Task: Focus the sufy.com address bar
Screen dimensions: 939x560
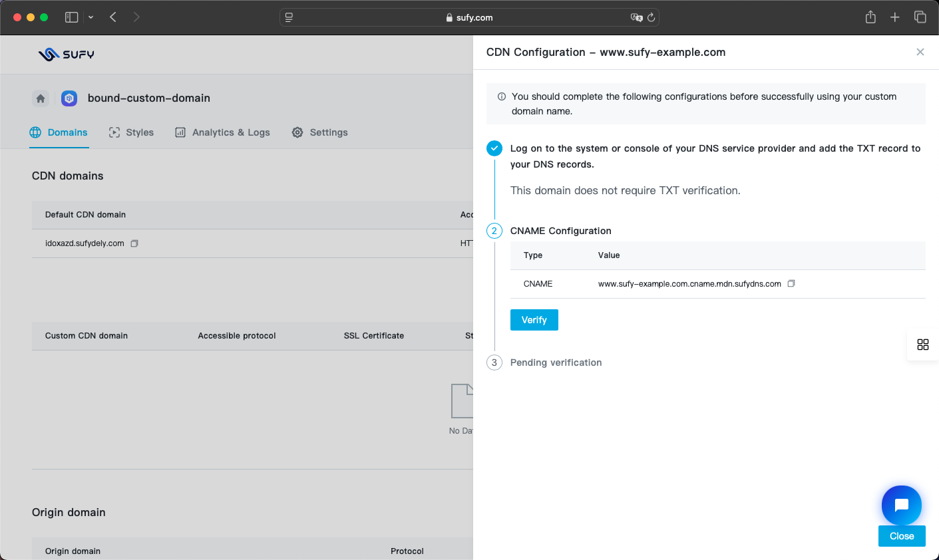Action: coord(469,17)
